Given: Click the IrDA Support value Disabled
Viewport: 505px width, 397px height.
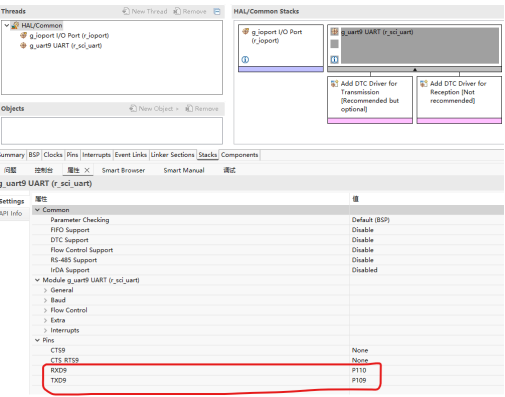Looking at the screenshot, I should 365,270.
